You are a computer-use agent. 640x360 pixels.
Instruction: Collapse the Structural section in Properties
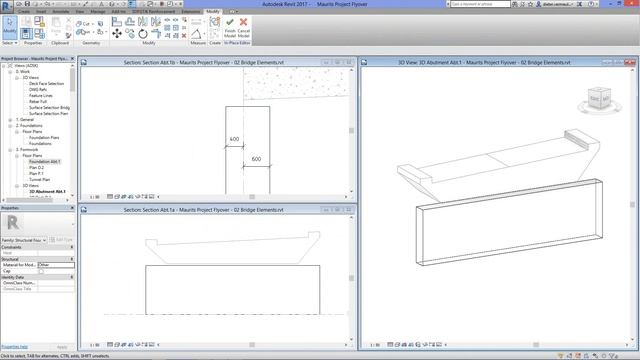[72, 259]
